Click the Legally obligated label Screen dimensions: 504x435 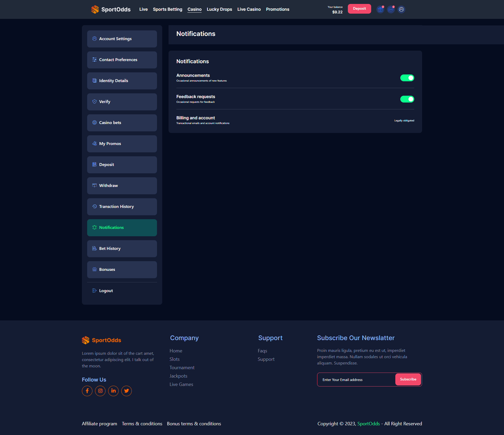click(404, 121)
